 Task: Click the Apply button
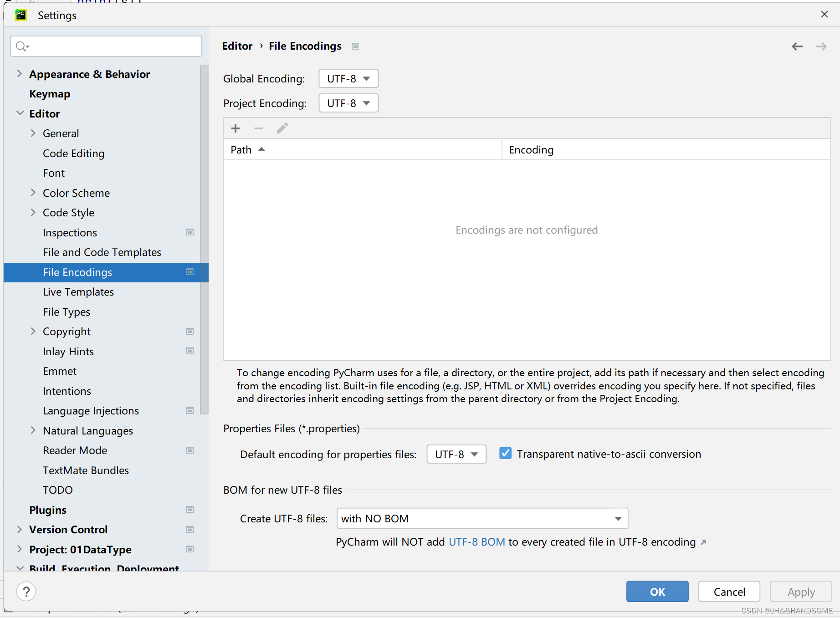coord(801,592)
